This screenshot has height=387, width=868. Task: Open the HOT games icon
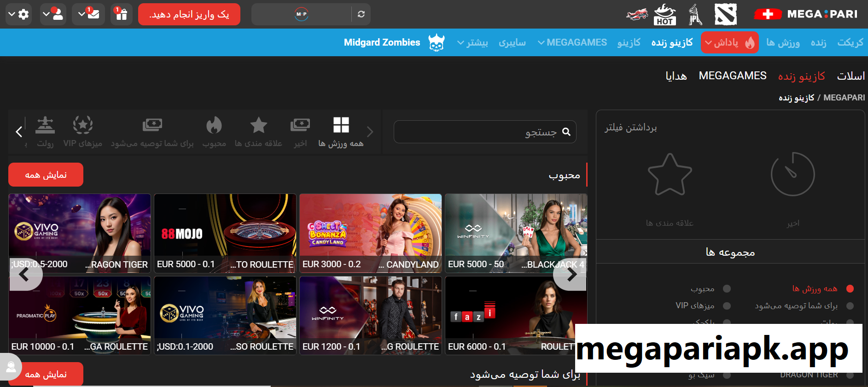[x=664, y=14]
